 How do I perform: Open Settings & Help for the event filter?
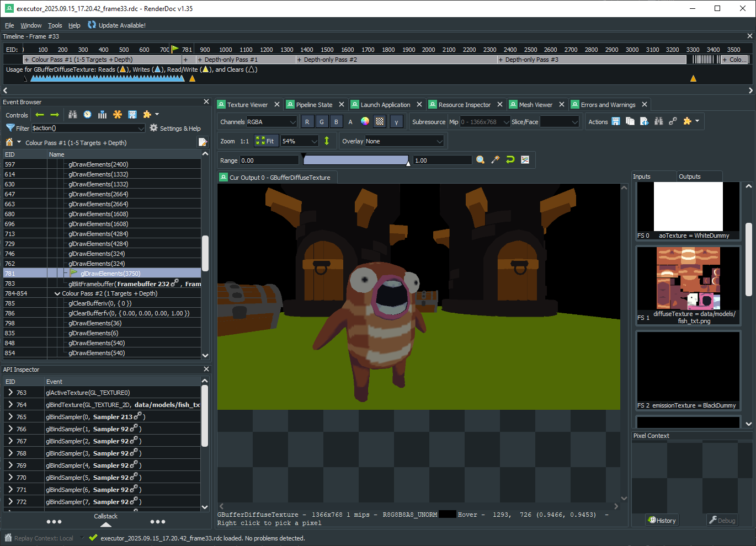(x=175, y=128)
